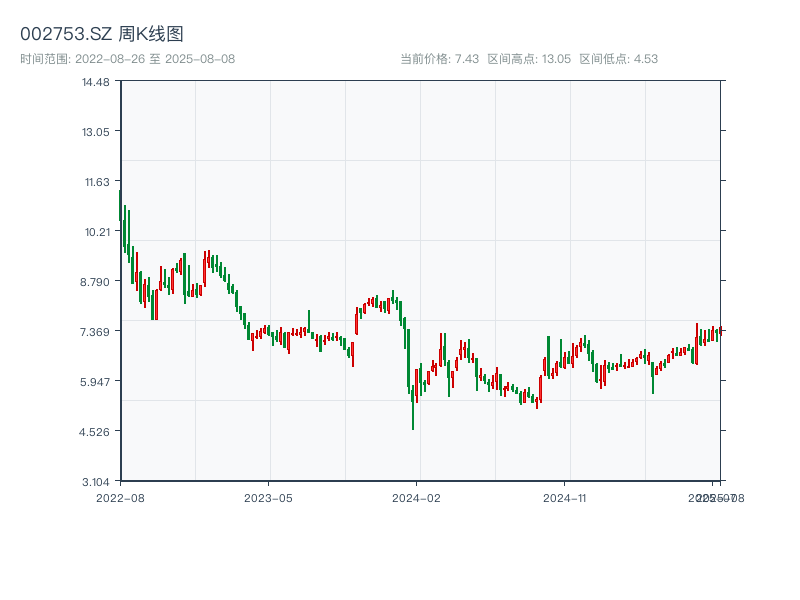
Task: Click the 002753.SZ chart title
Action: (102, 35)
